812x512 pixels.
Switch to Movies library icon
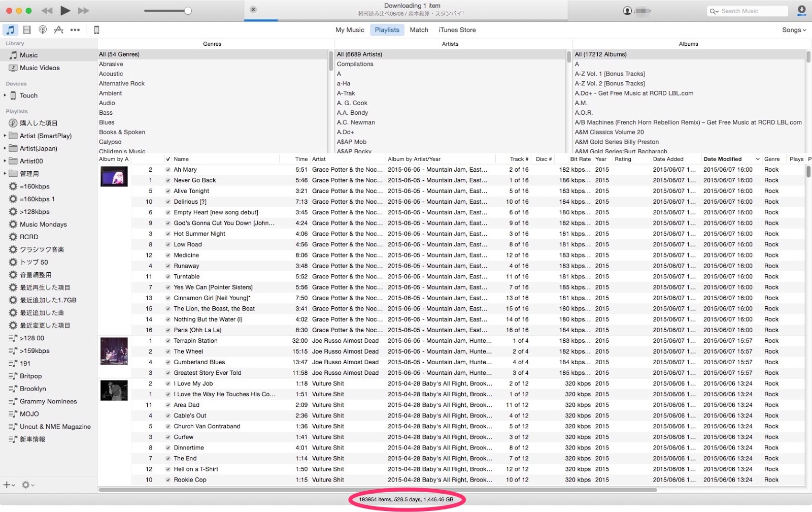27,30
